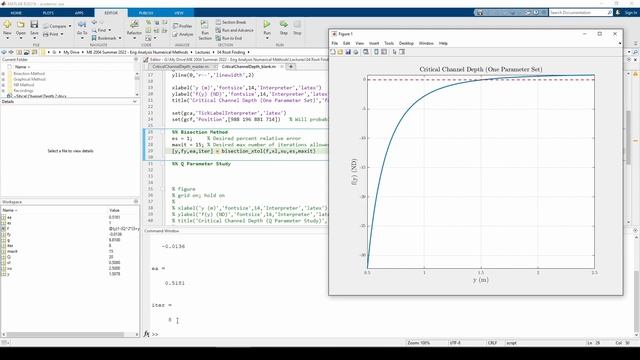Click the New Figure icon in Figure 1
Viewport: 640px width, 360px height.
pos(333,52)
